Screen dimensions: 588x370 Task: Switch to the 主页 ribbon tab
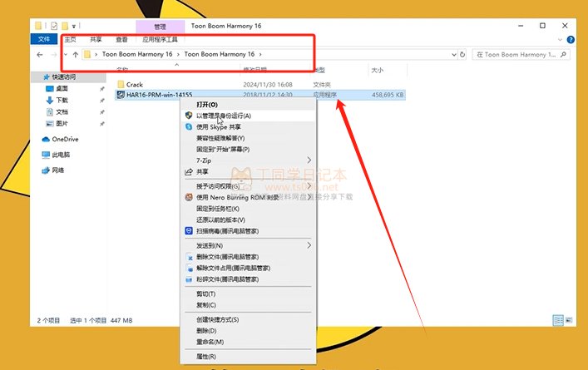(70, 39)
